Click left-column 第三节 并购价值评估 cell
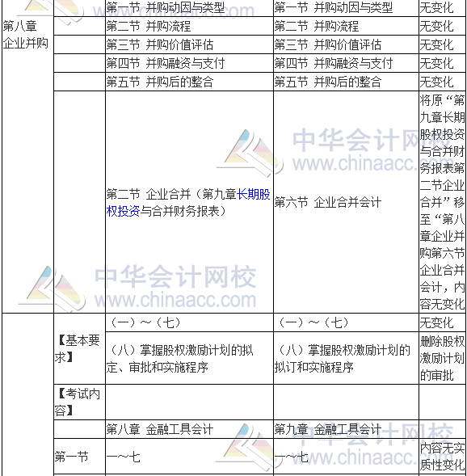Viewport: 467px width, 476px height. [189, 44]
